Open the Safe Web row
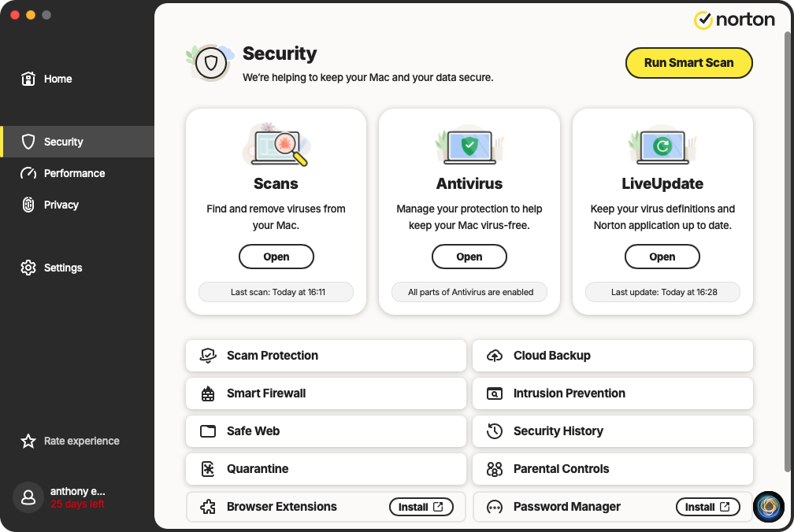 coord(325,430)
